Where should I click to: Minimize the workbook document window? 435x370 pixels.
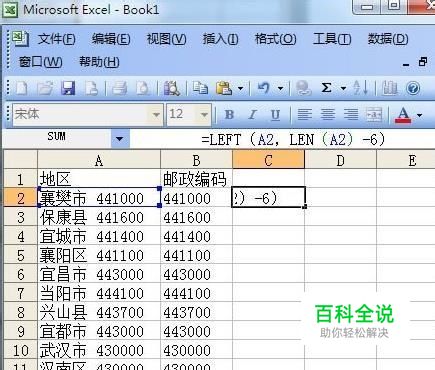coord(406,64)
